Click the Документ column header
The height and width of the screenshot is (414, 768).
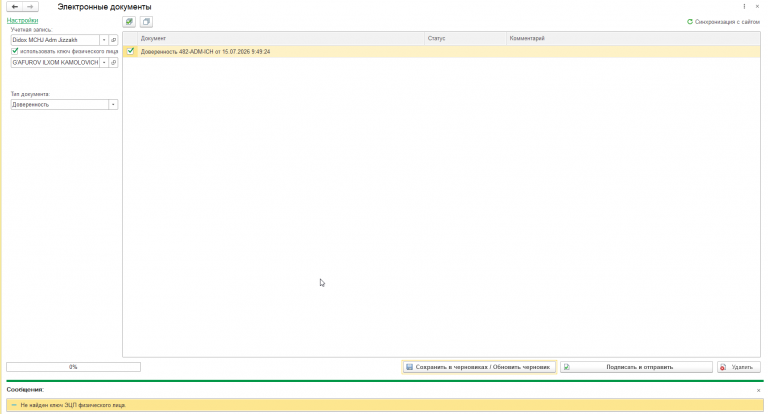281,38
